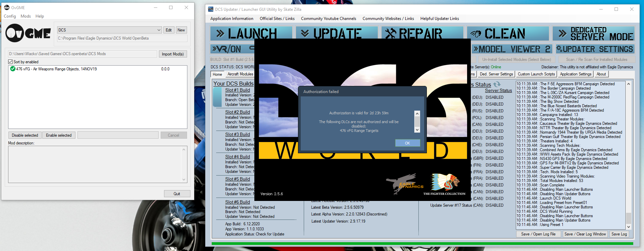The width and height of the screenshot is (644, 251).
Task: Click the LAUNCH button
Action: pyautogui.click(x=251, y=33)
